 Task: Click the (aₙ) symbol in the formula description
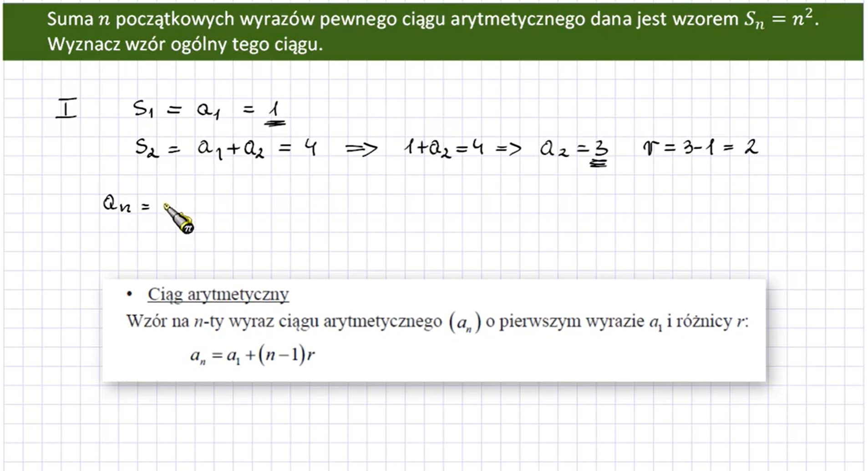465,323
